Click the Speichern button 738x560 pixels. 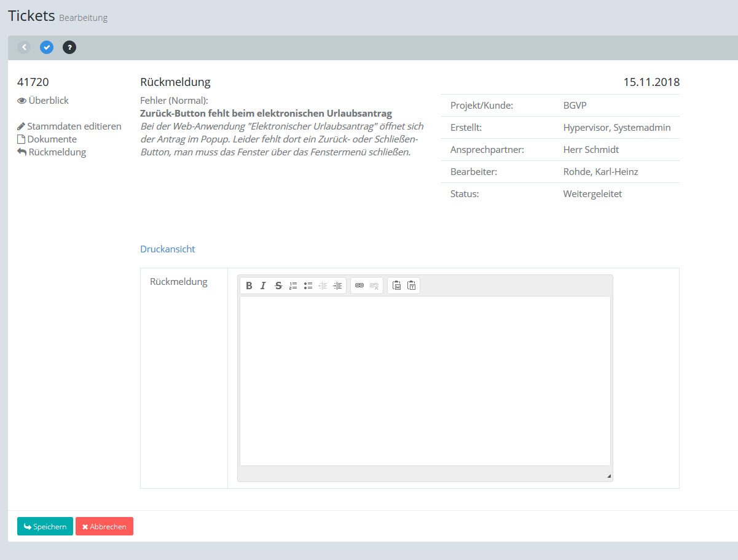pyautogui.click(x=45, y=526)
